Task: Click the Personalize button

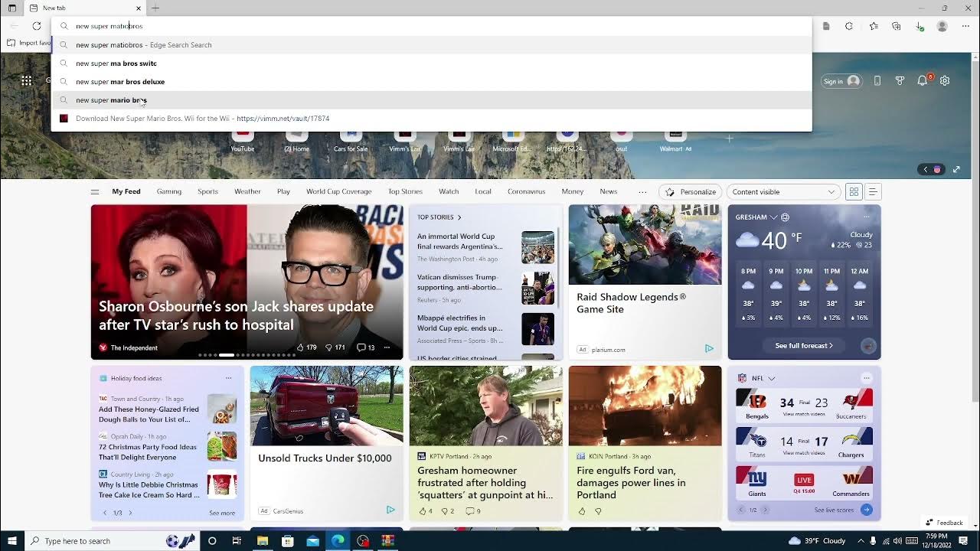Action: click(x=690, y=191)
